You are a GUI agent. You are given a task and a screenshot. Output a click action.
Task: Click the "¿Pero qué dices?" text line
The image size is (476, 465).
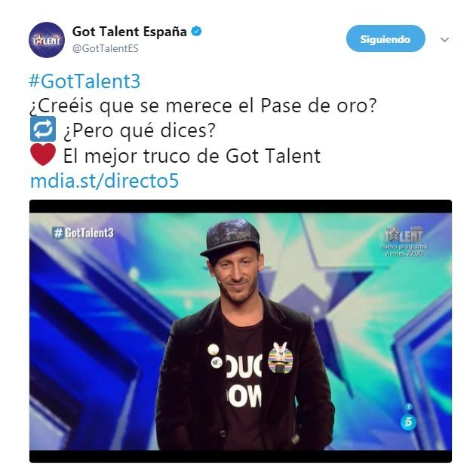[x=140, y=130]
